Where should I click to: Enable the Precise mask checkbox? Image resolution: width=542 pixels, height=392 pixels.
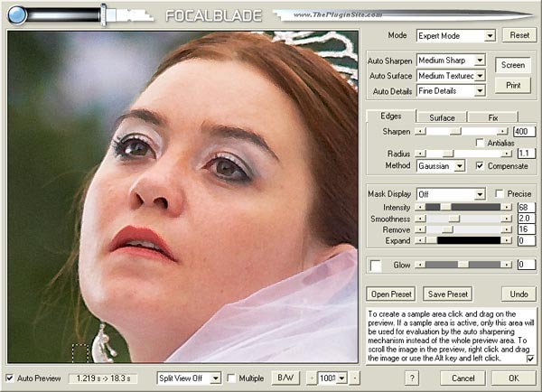point(499,193)
